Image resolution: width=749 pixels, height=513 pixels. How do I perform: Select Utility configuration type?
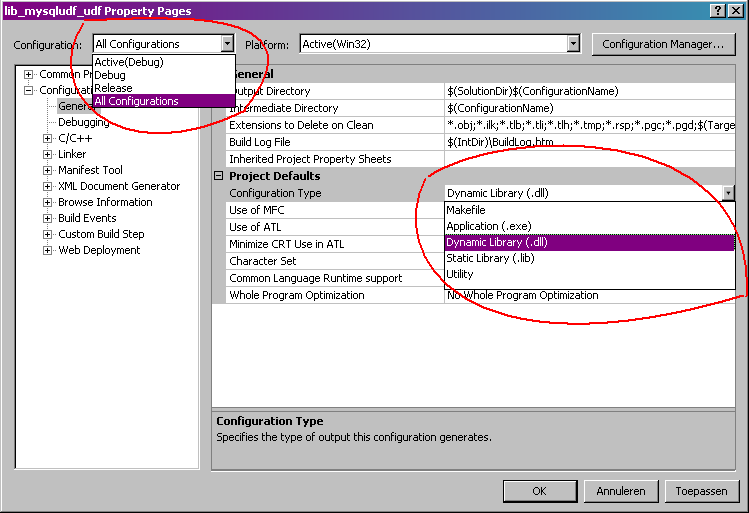(x=589, y=274)
